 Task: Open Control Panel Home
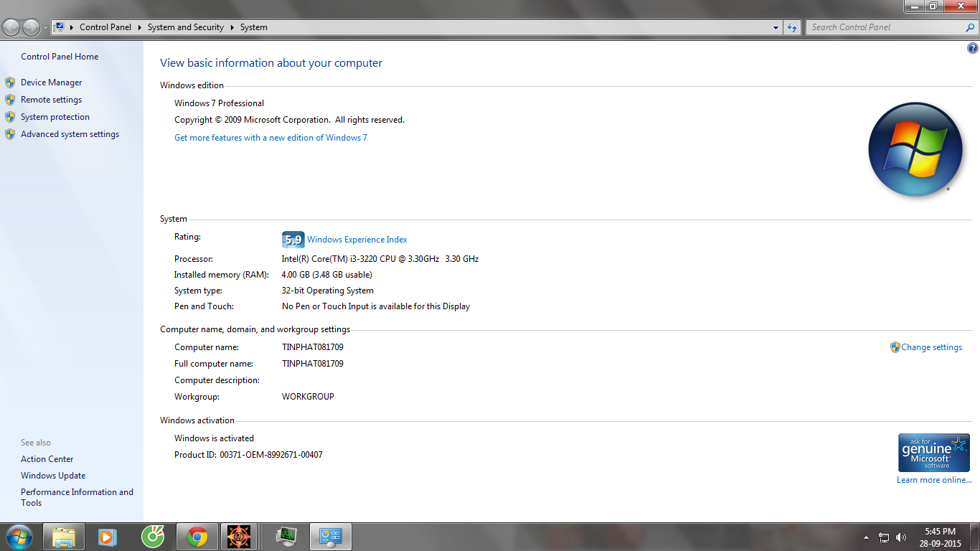click(60, 57)
